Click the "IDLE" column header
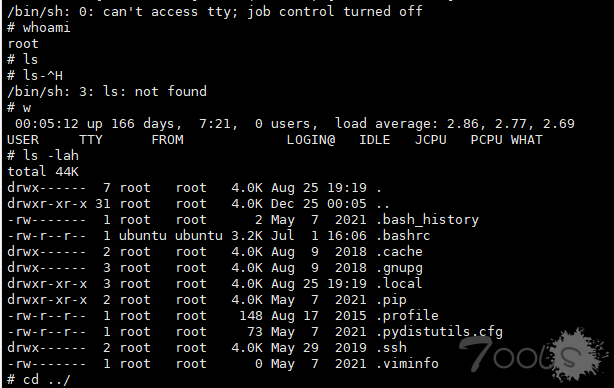 tap(375, 140)
